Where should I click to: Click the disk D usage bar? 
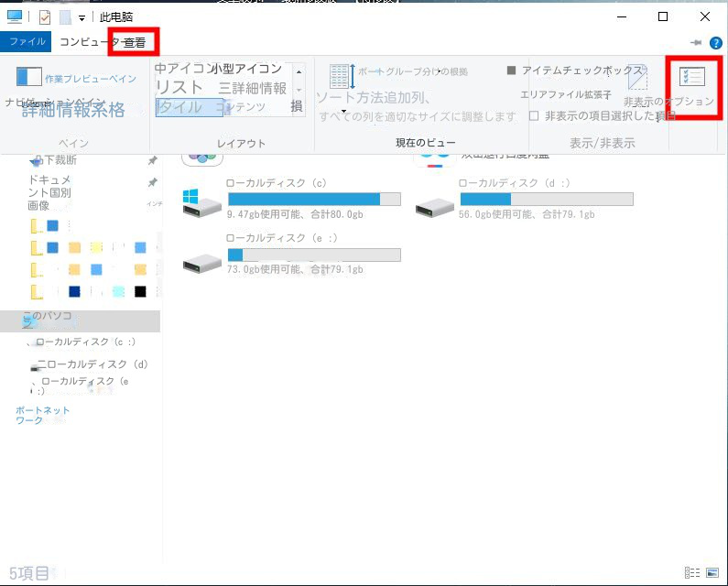point(547,200)
